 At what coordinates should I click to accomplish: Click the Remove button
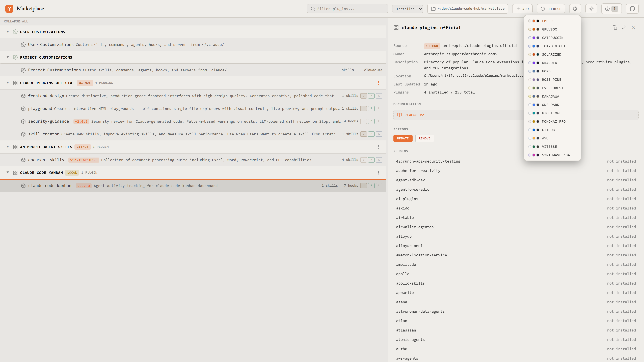tap(424, 138)
